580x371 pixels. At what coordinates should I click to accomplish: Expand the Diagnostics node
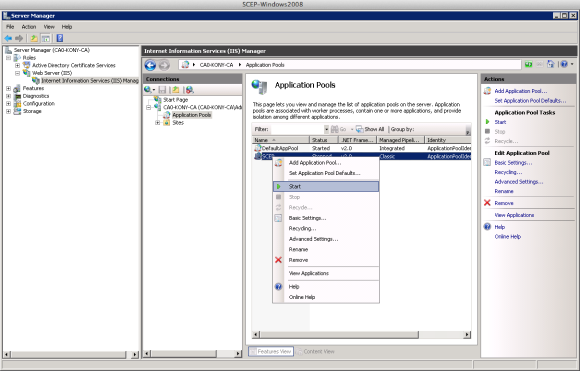[x=8, y=96]
